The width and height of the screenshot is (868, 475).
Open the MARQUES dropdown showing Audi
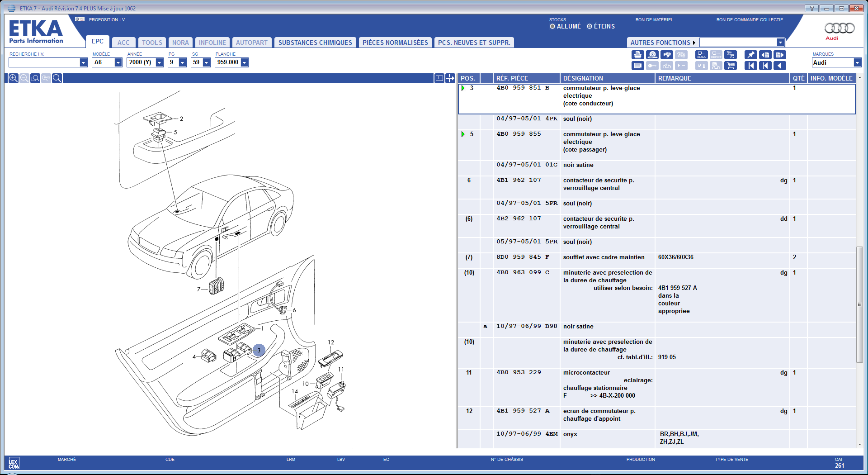click(857, 63)
